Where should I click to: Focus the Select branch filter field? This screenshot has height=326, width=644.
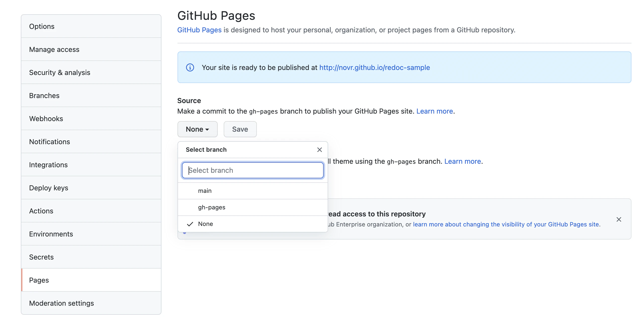(253, 170)
